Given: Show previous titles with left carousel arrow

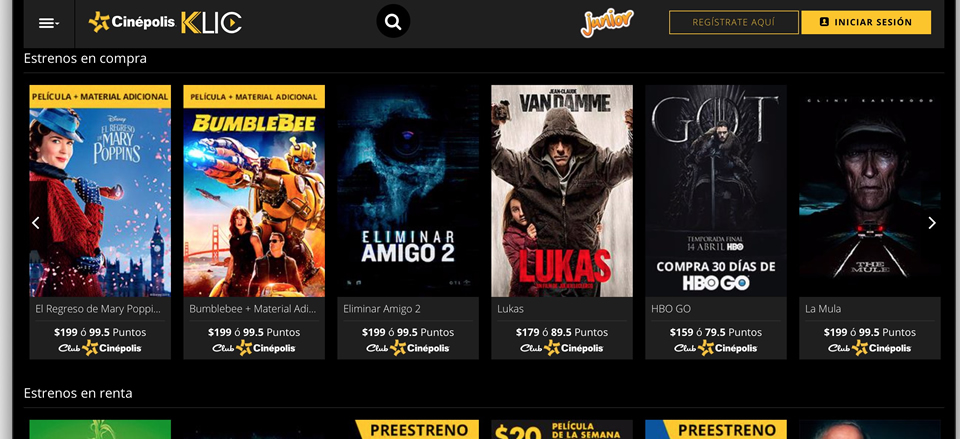Looking at the screenshot, I should point(36,223).
